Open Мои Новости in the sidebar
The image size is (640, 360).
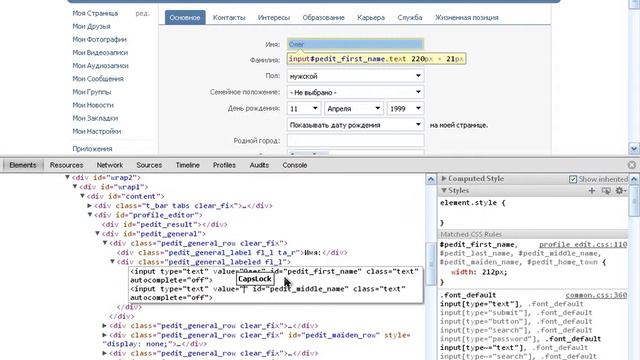(x=93, y=105)
